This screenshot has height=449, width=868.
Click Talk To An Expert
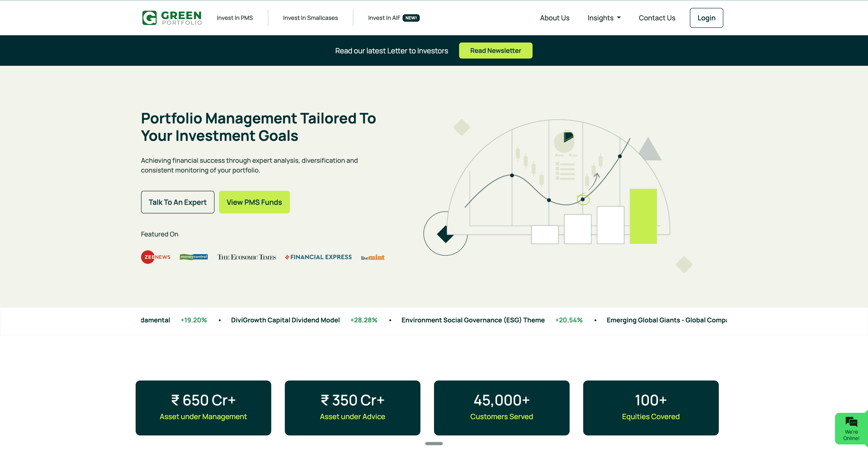[178, 202]
